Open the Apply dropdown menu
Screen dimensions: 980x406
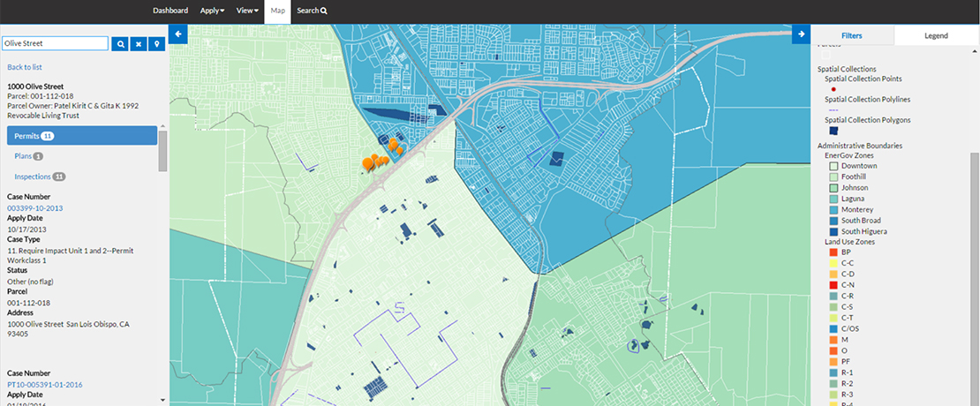[x=212, y=11]
